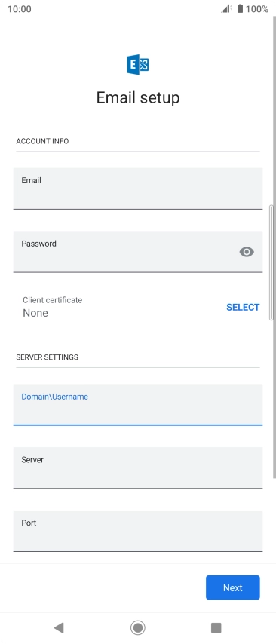Tap the ACCOUNT INFO section header
The height and width of the screenshot is (644, 276).
[x=42, y=141]
